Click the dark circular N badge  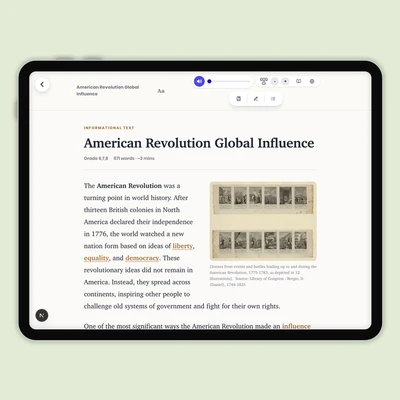coord(42,315)
